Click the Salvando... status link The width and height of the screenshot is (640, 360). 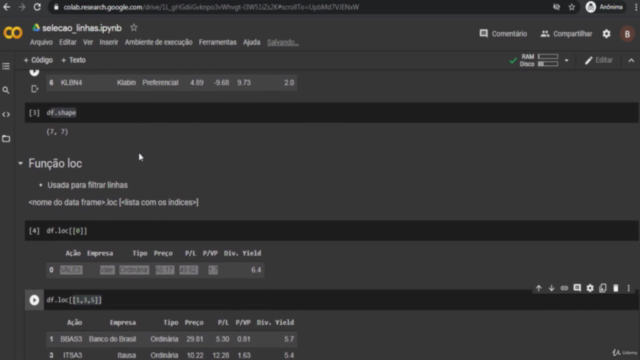tap(283, 42)
